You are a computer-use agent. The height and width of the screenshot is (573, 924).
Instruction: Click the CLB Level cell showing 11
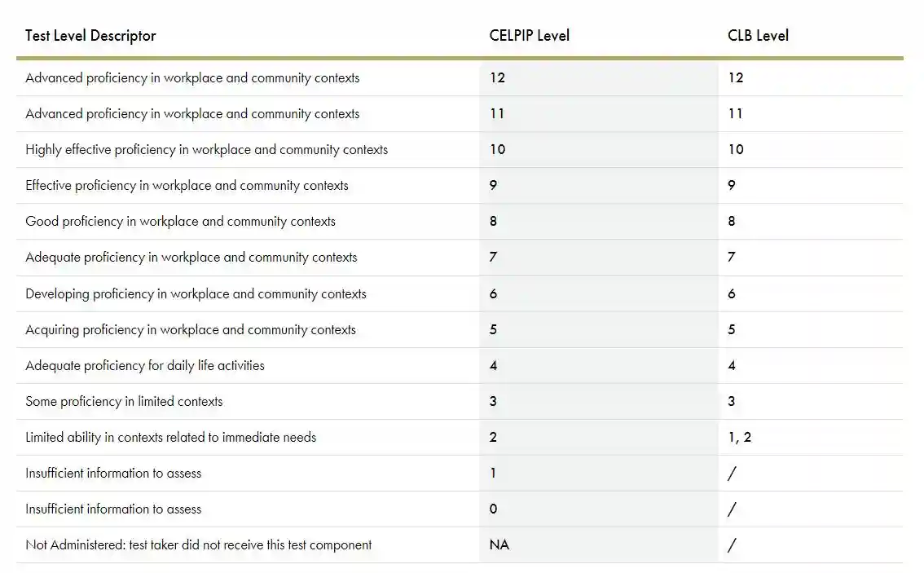point(735,114)
